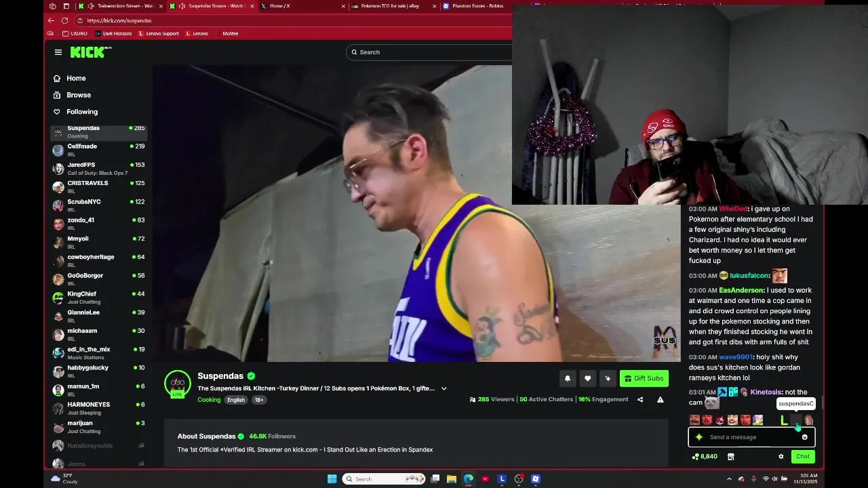Open the Kick hamburger sidebar menu

coord(58,52)
